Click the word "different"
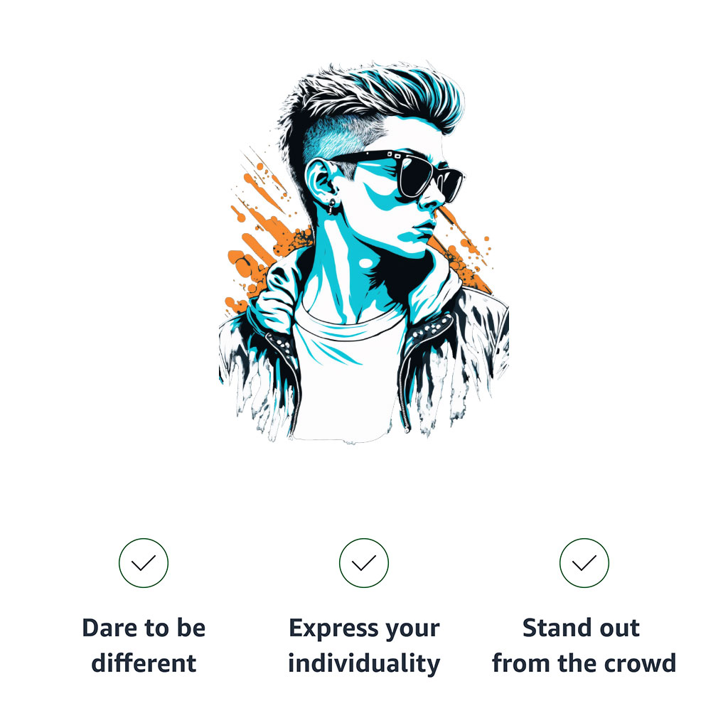The height and width of the screenshot is (728, 728). tap(144, 663)
